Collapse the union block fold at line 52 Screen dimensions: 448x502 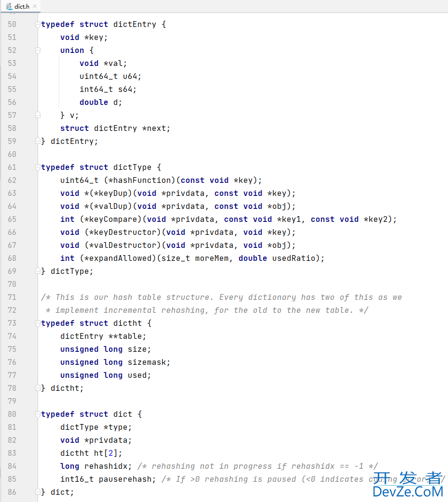coord(38,51)
